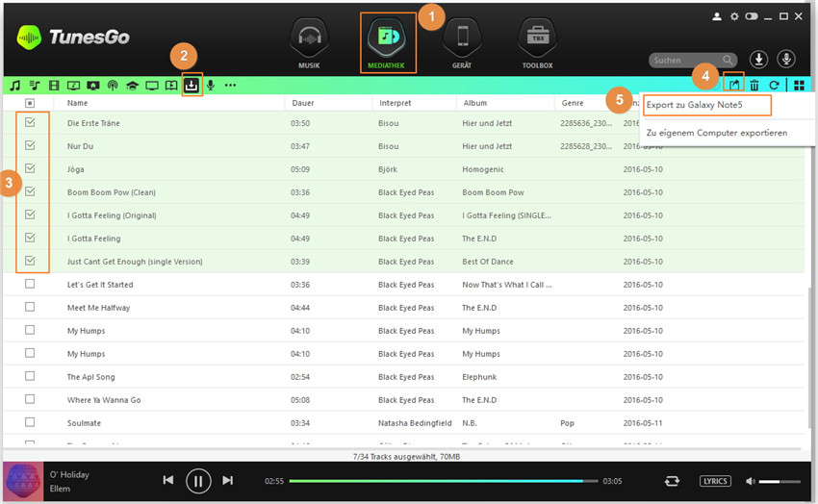
Task: Seek within the playback progress bar
Action: coord(444,481)
